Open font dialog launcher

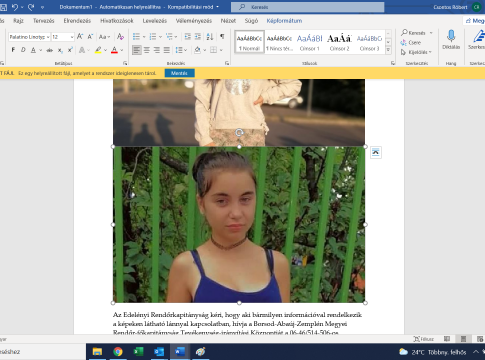125,63
